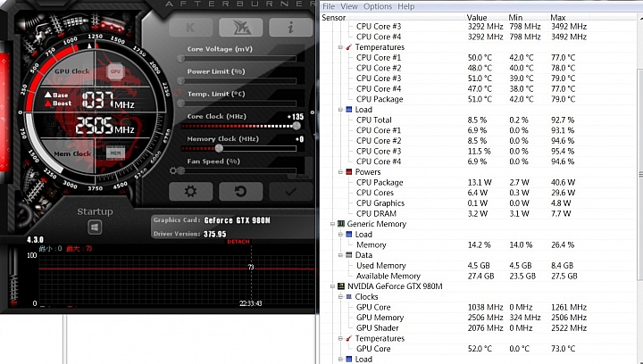Click the sensor list vertical scrollbar
The height and width of the screenshot is (364, 643).
point(639,176)
